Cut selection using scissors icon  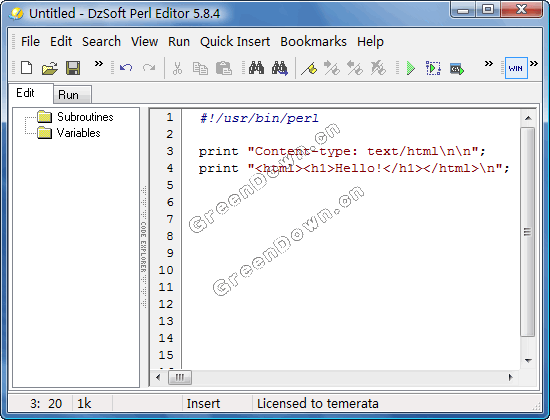click(x=177, y=68)
